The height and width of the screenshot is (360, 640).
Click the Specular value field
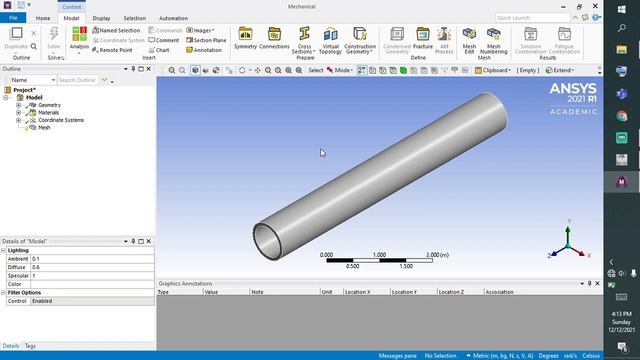92,276
